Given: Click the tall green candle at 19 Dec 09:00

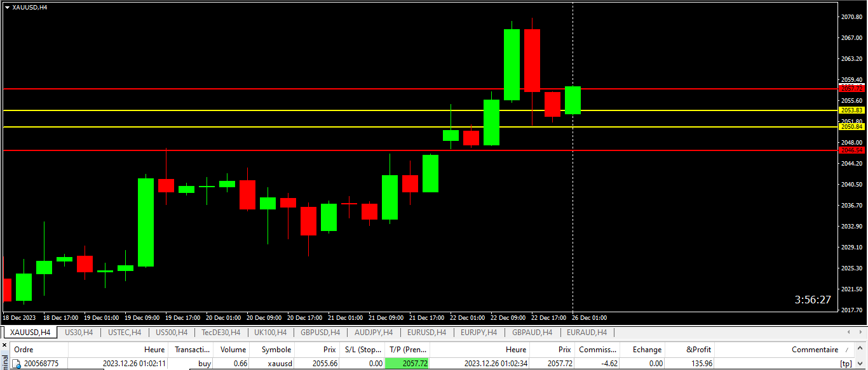Looking at the screenshot, I should coord(146,222).
